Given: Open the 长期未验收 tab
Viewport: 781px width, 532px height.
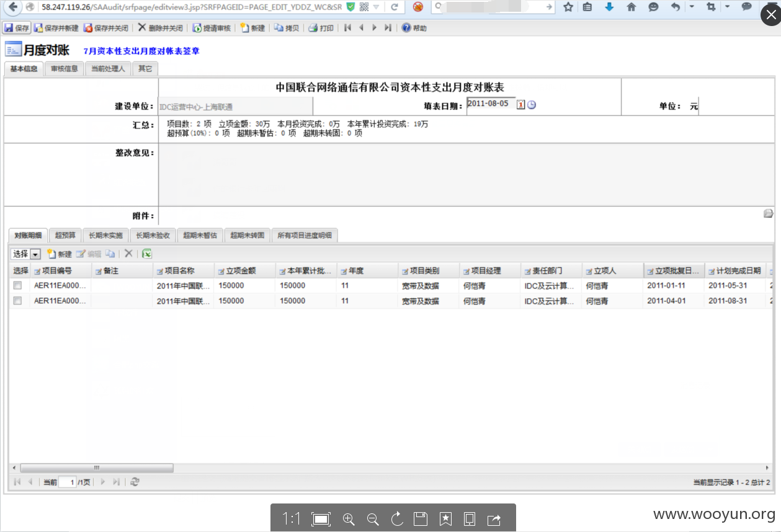Looking at the screenshot, I should pos(153,236).
